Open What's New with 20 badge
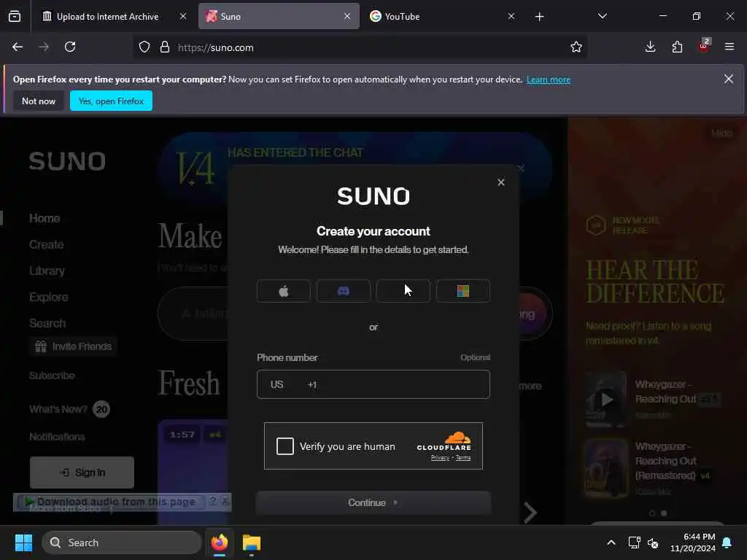 coord(69,409)
